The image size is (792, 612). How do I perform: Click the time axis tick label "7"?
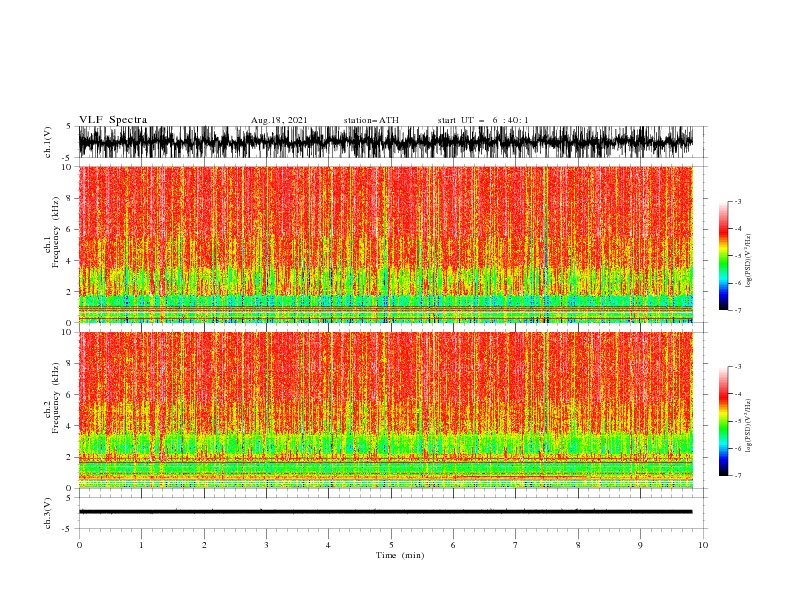516,545
